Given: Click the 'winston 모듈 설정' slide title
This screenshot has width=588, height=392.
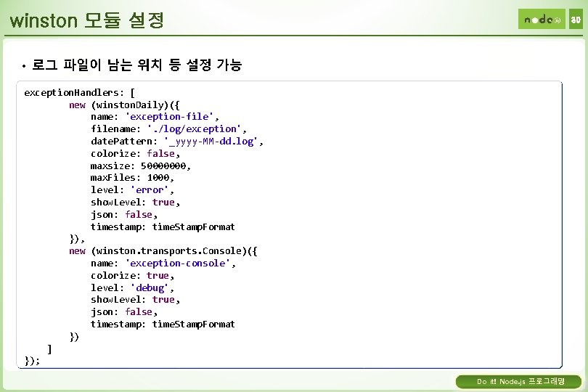Looking at the screenshot, I should click(86, 20).
